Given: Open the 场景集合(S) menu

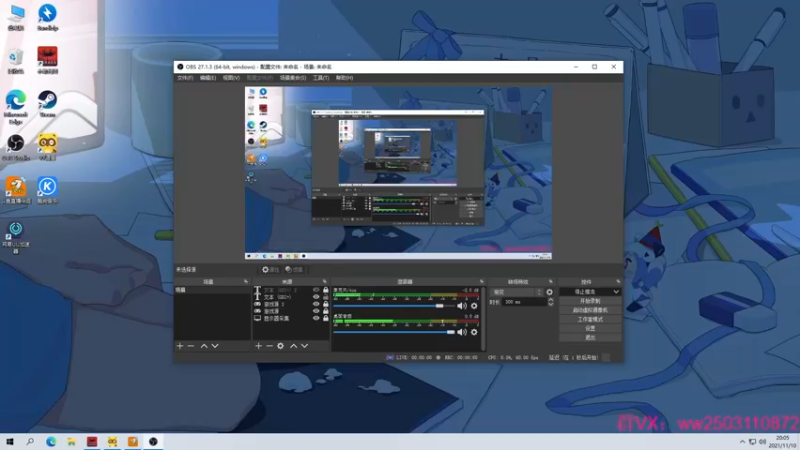Looking at the screenshot, I should pos(293,78).
